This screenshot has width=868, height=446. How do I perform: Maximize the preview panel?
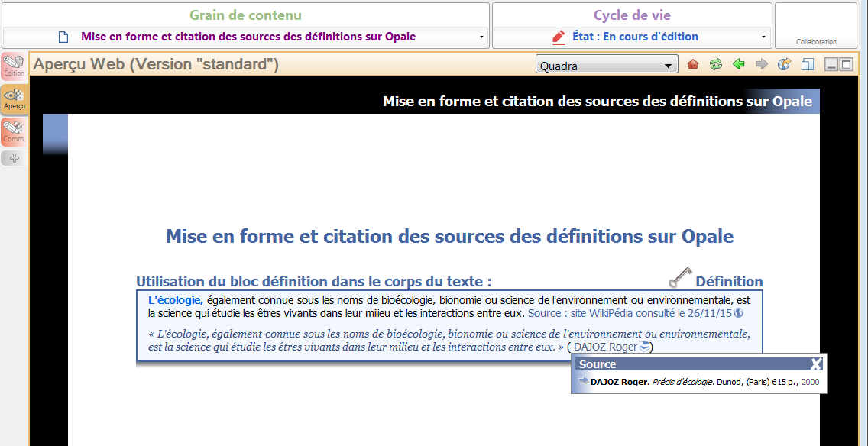pyautogui.click(x=846, y=65)
